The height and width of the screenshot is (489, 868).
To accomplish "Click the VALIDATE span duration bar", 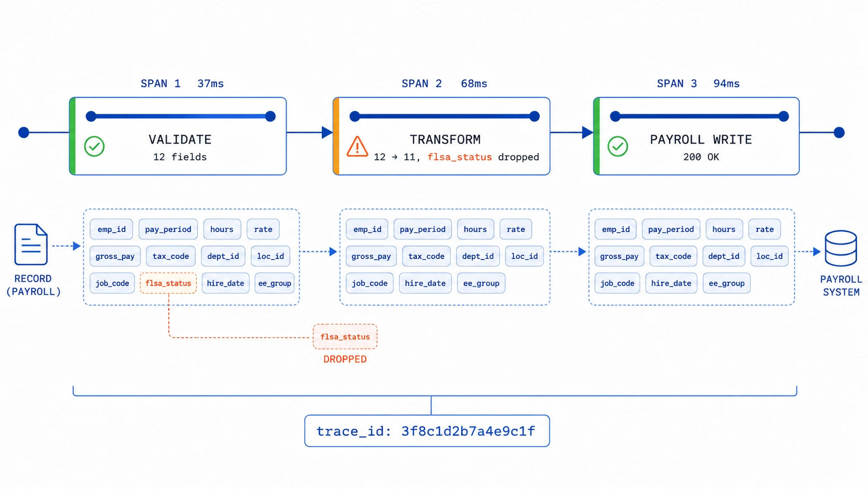I will [x=181, y=116].
